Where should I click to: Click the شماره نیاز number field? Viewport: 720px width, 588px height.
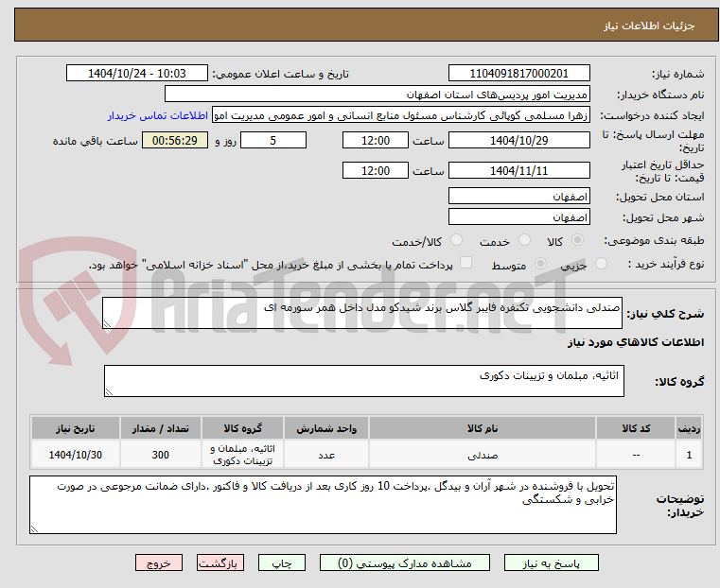click(x=518, y=74)
